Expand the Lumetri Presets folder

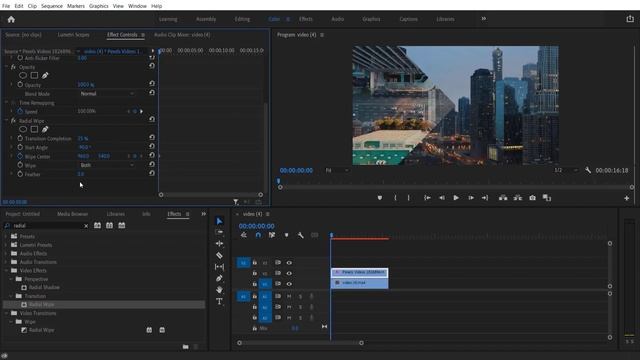click(x=7, y=245)
